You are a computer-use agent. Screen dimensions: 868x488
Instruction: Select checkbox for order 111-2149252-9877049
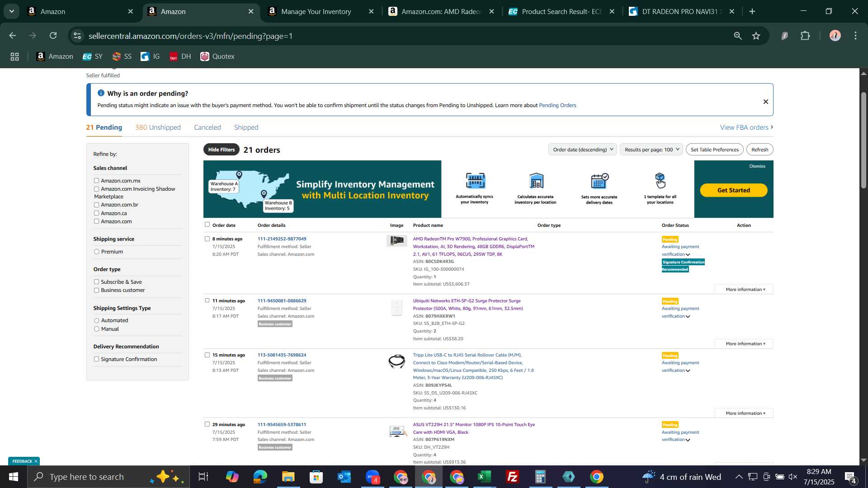pos(207,239)
